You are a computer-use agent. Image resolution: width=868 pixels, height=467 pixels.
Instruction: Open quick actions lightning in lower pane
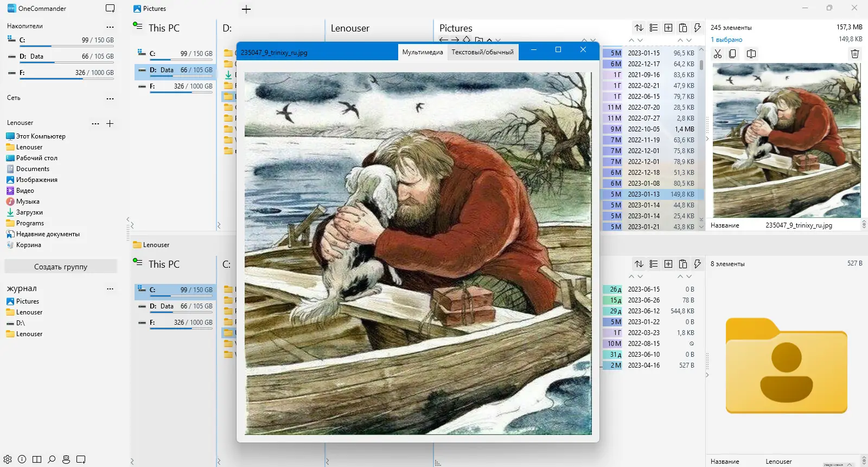pyautogui.click(x=698, y=264)
